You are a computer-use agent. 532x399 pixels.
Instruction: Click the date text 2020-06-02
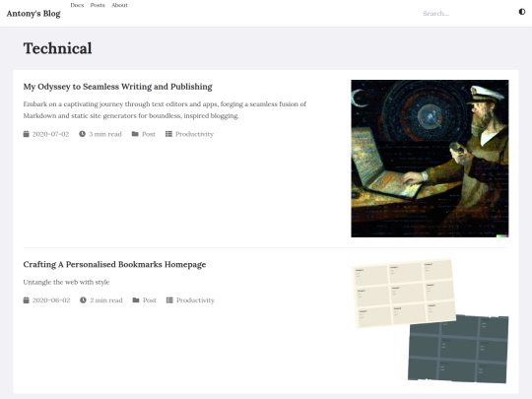(x=51, y=300)
